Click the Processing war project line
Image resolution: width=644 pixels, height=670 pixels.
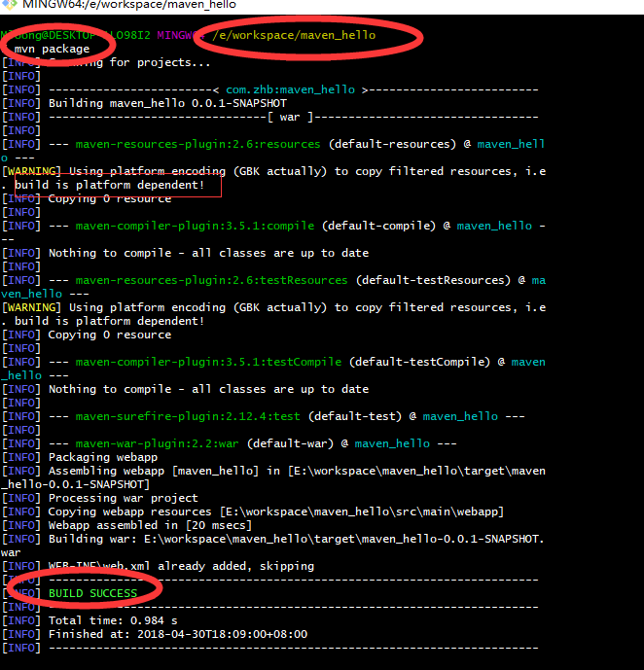[123, 498]
